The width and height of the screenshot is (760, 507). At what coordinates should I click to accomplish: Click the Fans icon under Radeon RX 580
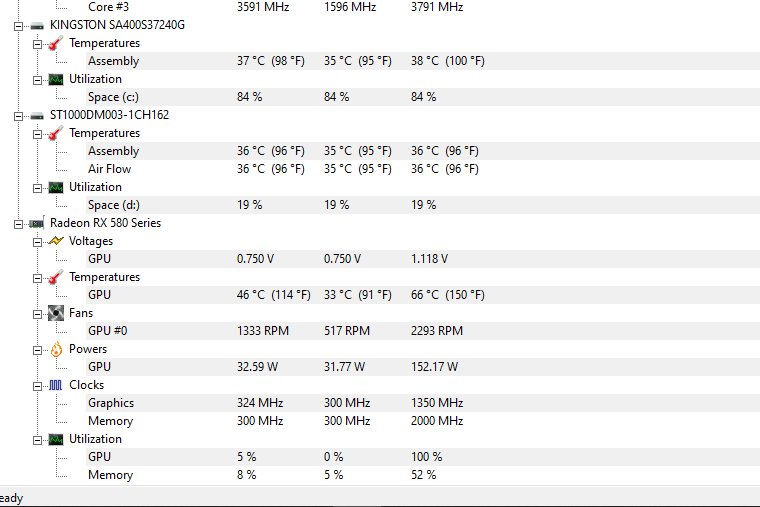(x=56, y=313)
